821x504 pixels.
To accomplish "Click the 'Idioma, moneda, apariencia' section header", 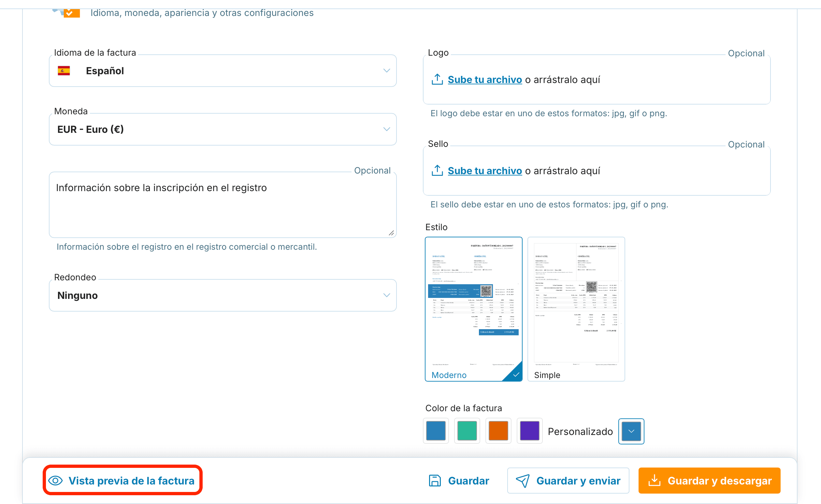I will pyautogui.click(x=202, y=13).
